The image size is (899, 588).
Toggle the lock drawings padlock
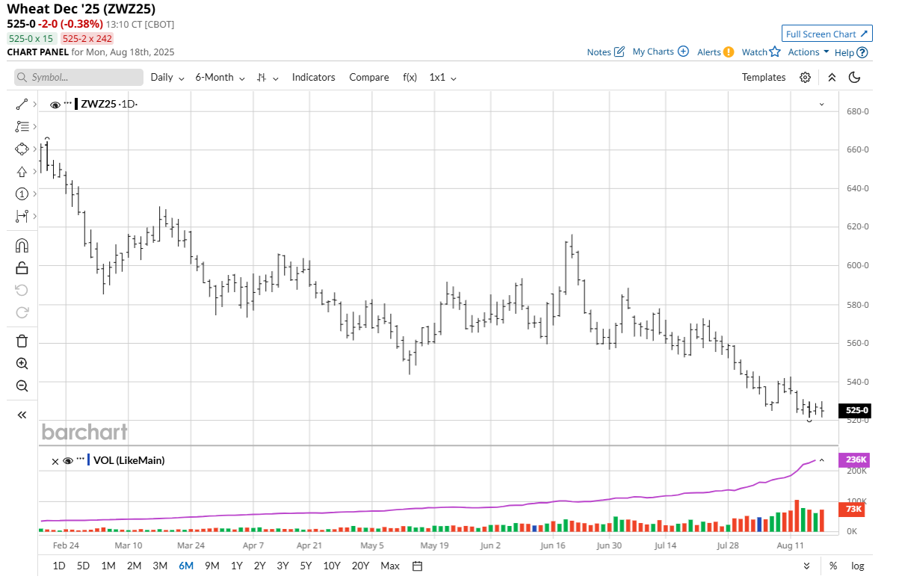point(22,267)
